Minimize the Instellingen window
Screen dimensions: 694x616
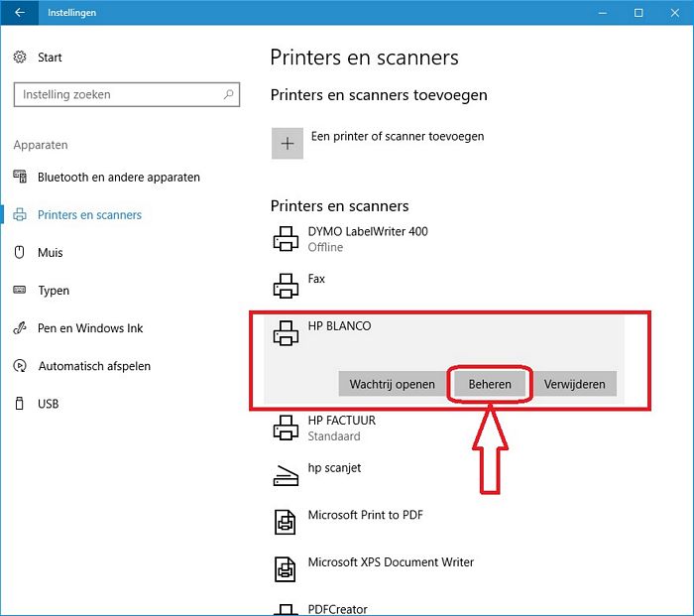click(603, 13)
